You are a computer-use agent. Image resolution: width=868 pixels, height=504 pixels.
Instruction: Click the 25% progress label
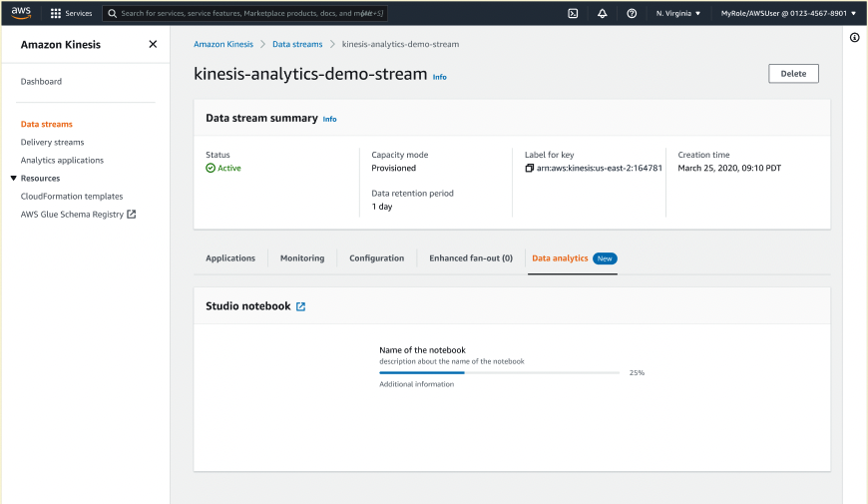point(637,372)
